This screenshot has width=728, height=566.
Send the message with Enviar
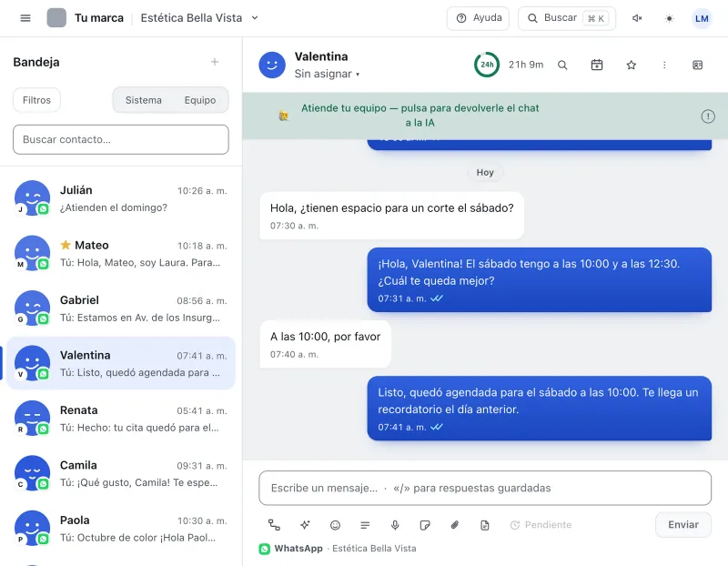683,525
